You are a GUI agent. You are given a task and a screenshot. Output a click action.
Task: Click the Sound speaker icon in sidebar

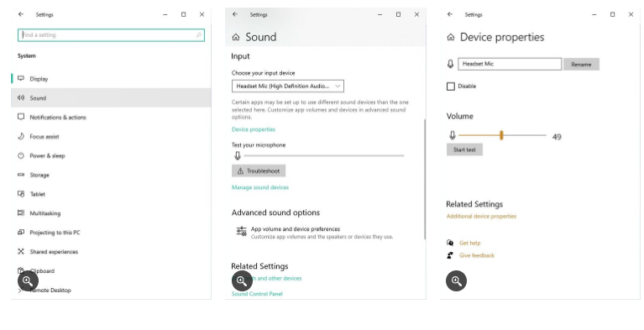pos(21,97)
